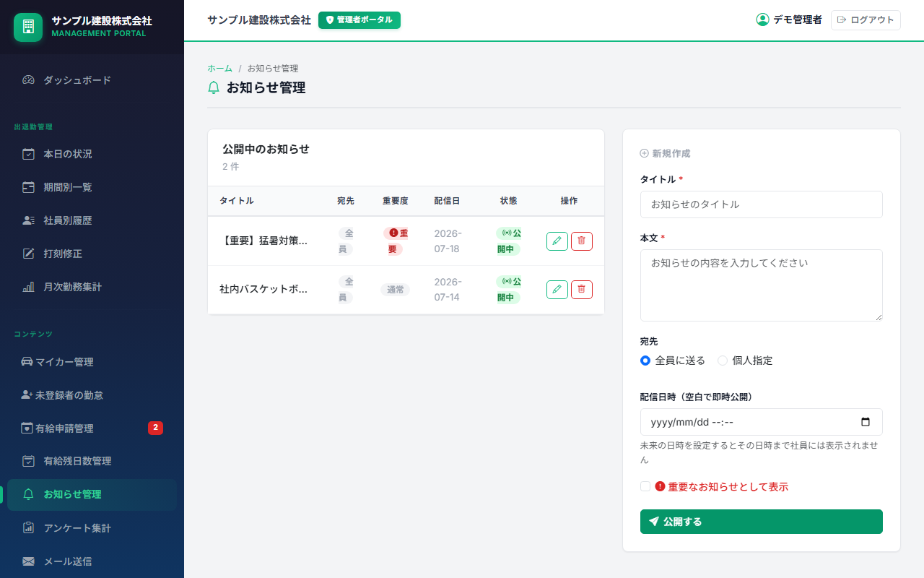The width and height of the screenshot is (924, 578).
Task: Select the 全員に送る radio button
Action: click(645, 361)
